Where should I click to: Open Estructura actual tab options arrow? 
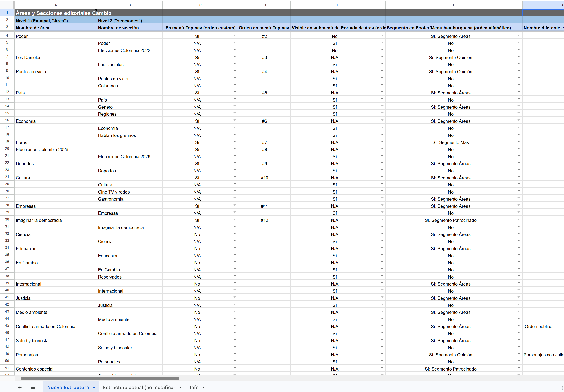click(180, 388)
